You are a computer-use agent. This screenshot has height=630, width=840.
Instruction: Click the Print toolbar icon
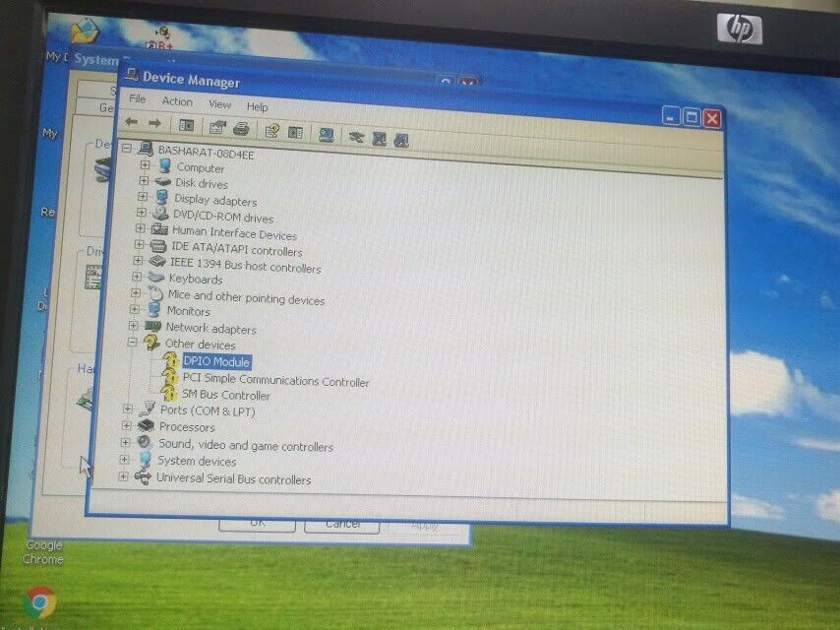241,129
